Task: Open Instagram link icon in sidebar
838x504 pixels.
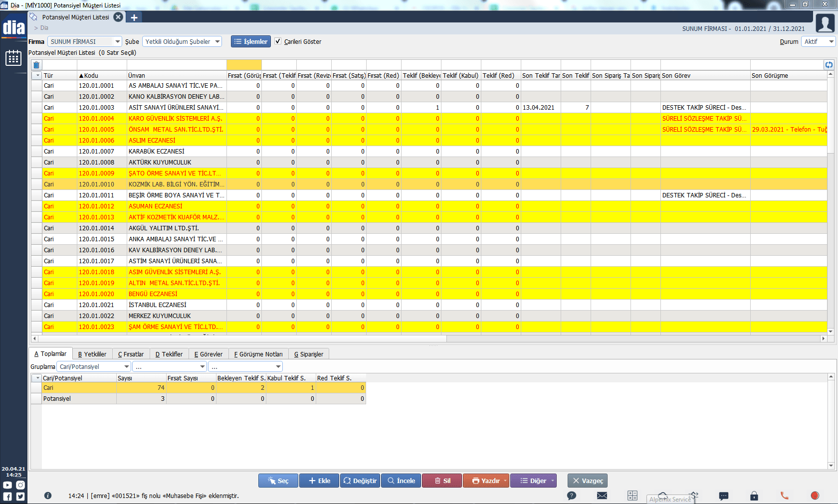Action: coord(20,485)
